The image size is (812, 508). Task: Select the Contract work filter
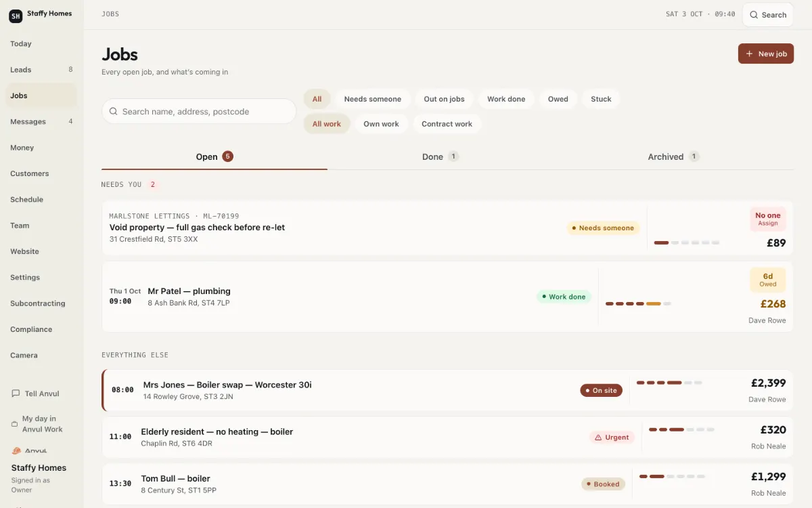coord(447,124)
